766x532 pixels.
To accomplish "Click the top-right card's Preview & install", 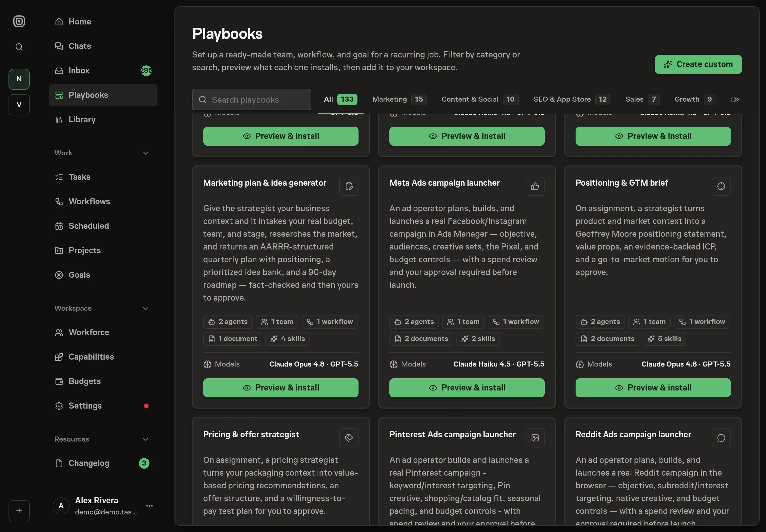I will [x=653, y=136].
